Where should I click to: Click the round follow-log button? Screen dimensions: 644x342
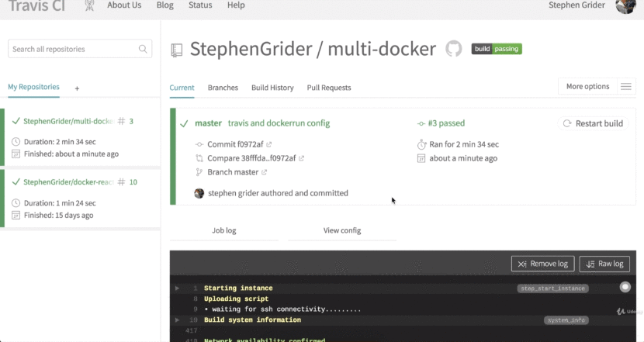click(x=625, y=287)
